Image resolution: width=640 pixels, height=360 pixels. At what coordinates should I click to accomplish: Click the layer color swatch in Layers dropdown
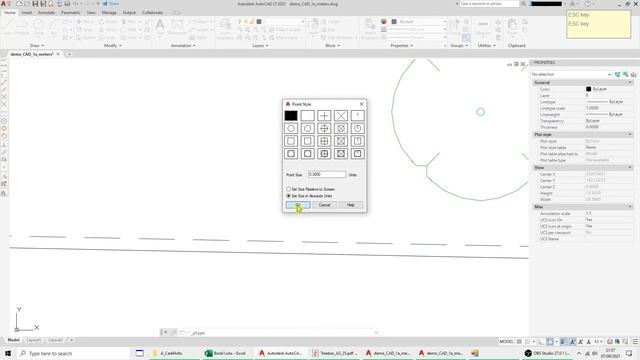click(259, 21)
